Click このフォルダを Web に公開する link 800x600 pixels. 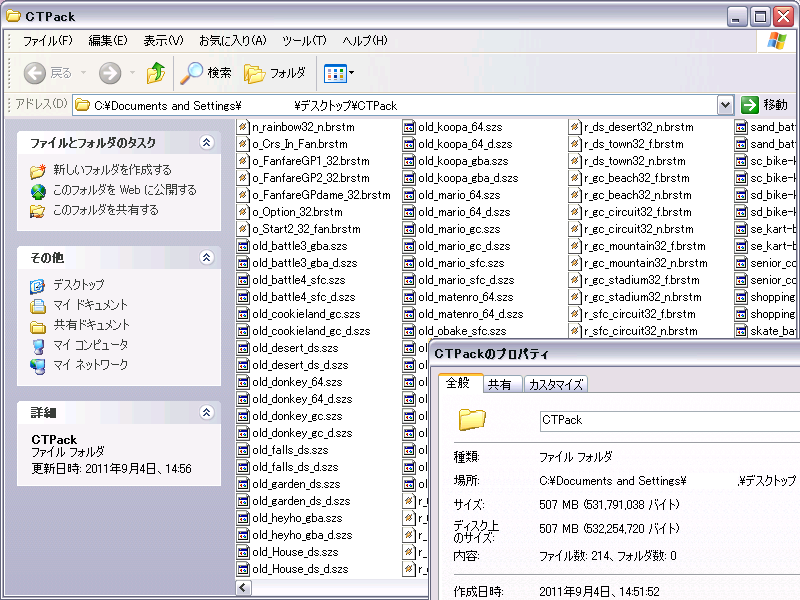click(x=124, y=190)
